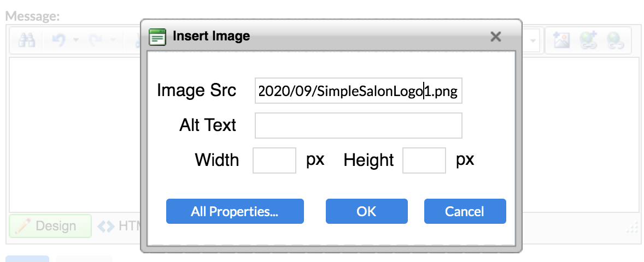Image resolution: width=644 pixels, height=262 pixels.
Task: Open the toolbar dropdown beside image icon
Action: coord(533,40)
